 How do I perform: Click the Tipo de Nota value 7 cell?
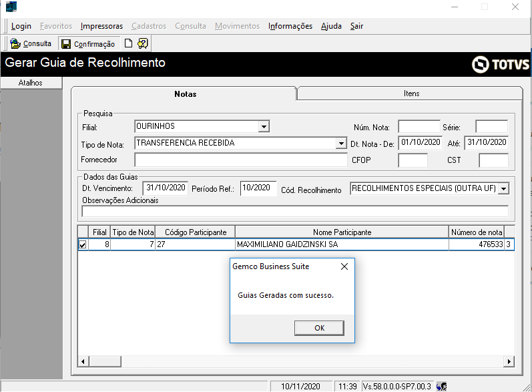point(133,244)
